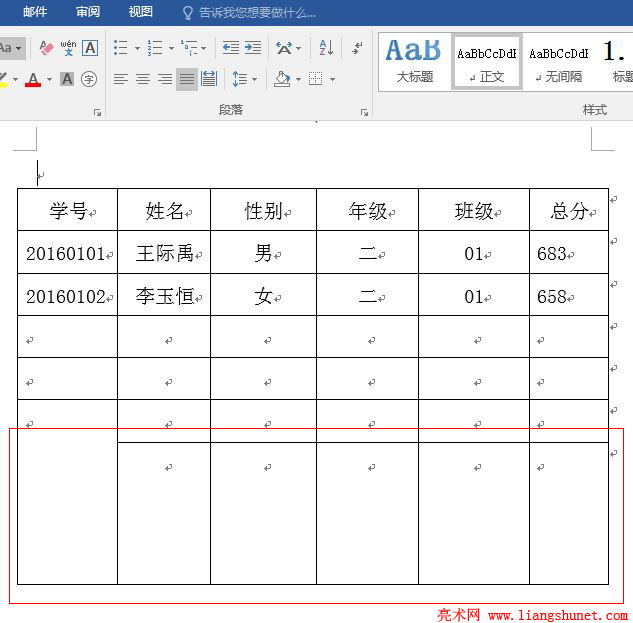Click the gender cell 女

(264, 296)
